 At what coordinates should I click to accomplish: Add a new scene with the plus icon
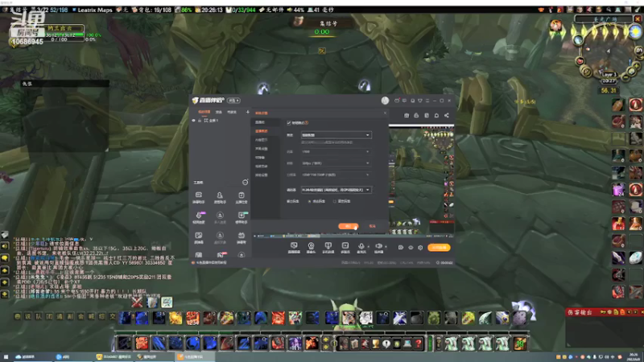coord(248,112)
